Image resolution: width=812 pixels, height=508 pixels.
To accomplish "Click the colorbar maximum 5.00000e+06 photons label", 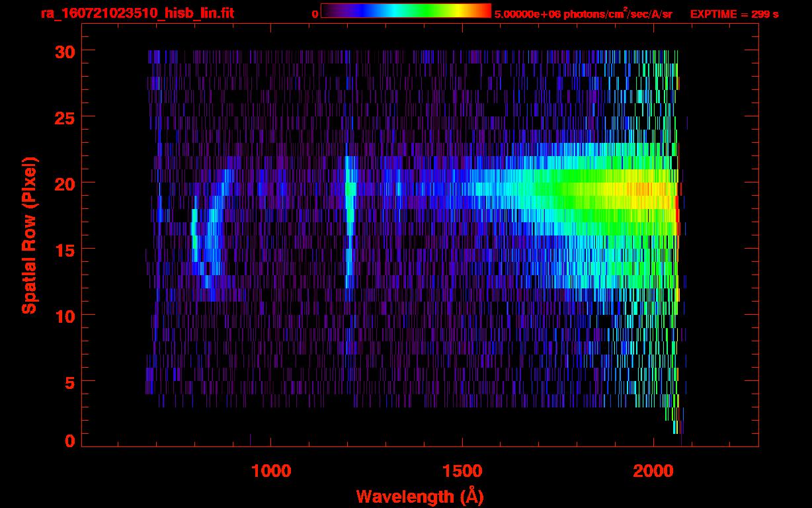I will tap(583, 13).
